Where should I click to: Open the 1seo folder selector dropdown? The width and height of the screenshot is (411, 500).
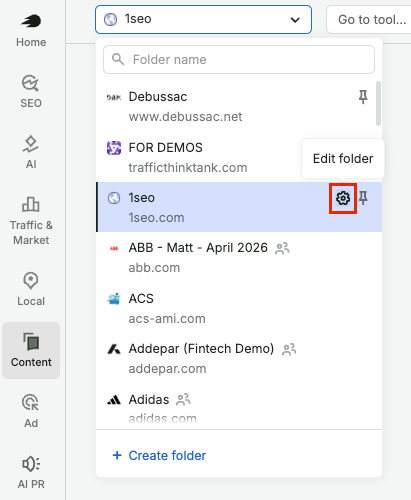click(x=203, y=19)
